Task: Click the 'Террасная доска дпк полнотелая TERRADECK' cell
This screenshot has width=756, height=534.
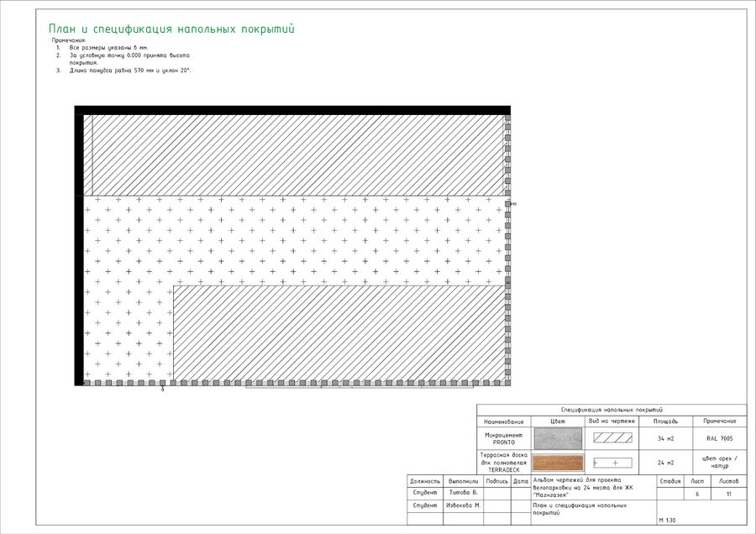Action: 504,462
